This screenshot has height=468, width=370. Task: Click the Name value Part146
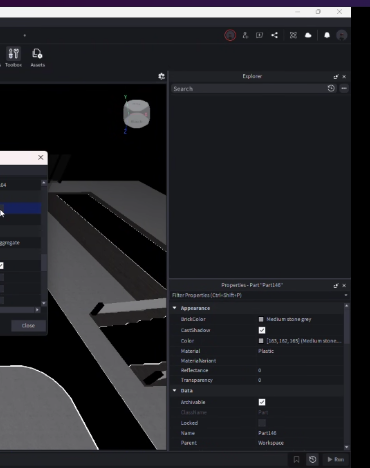click(267, 433)
